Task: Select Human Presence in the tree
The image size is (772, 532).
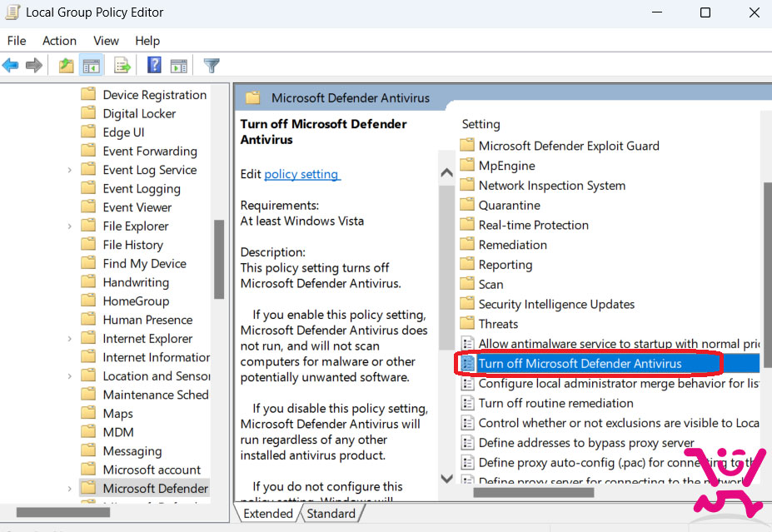Action: click(x=147, y=320)
